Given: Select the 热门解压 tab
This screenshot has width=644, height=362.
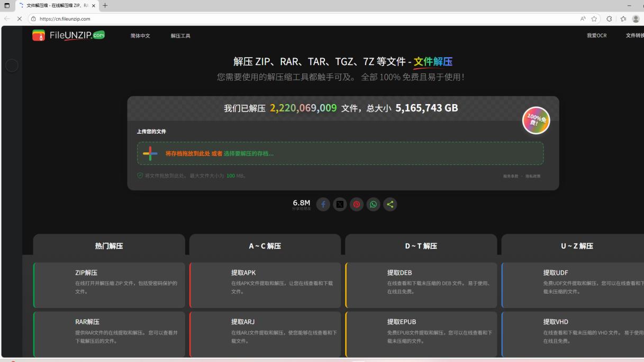Looking at the screenshot, I should tap(109, 245).
